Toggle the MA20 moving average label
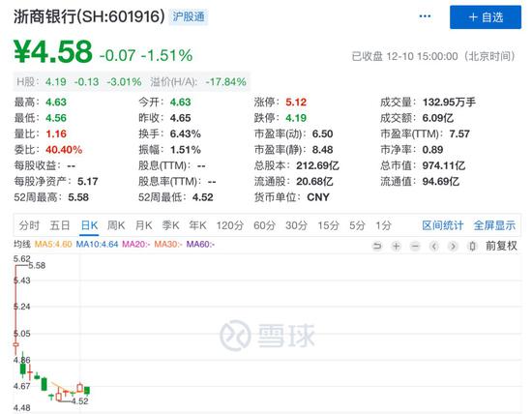This screenshot has height=414, width=532. click(x=136, y=244)
